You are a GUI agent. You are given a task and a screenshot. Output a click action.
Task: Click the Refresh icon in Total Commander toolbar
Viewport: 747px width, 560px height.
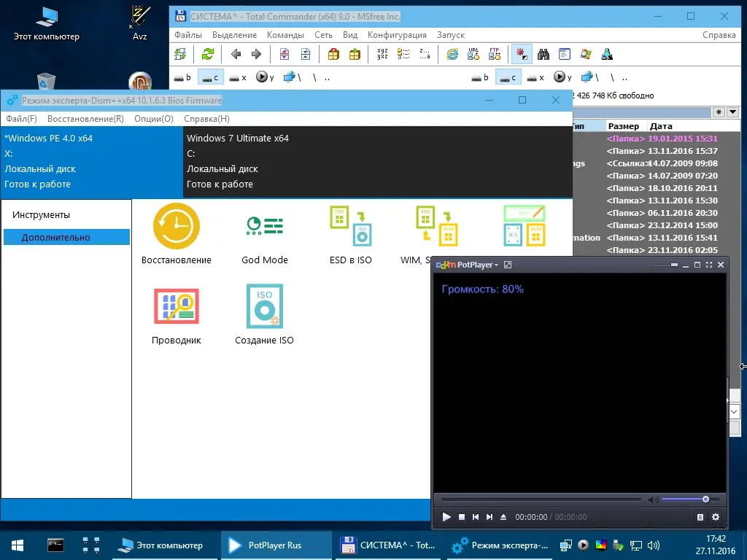(x=208, y=54)
